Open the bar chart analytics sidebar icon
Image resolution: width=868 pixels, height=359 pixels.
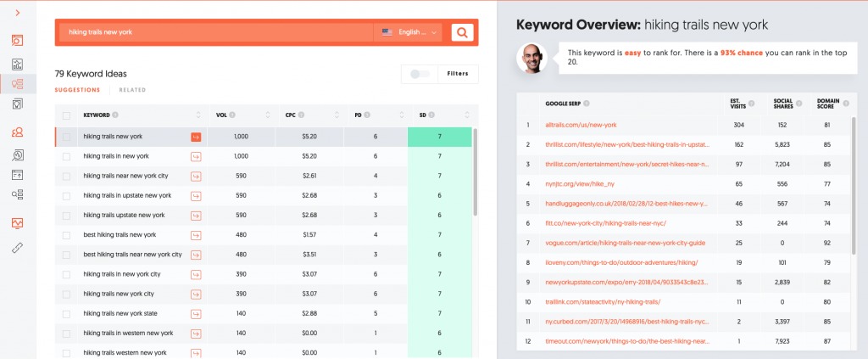point(18,64)
